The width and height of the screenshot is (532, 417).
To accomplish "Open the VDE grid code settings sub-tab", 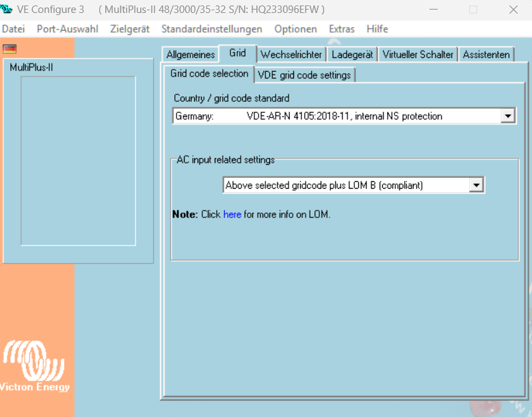I will coord(304,75).
